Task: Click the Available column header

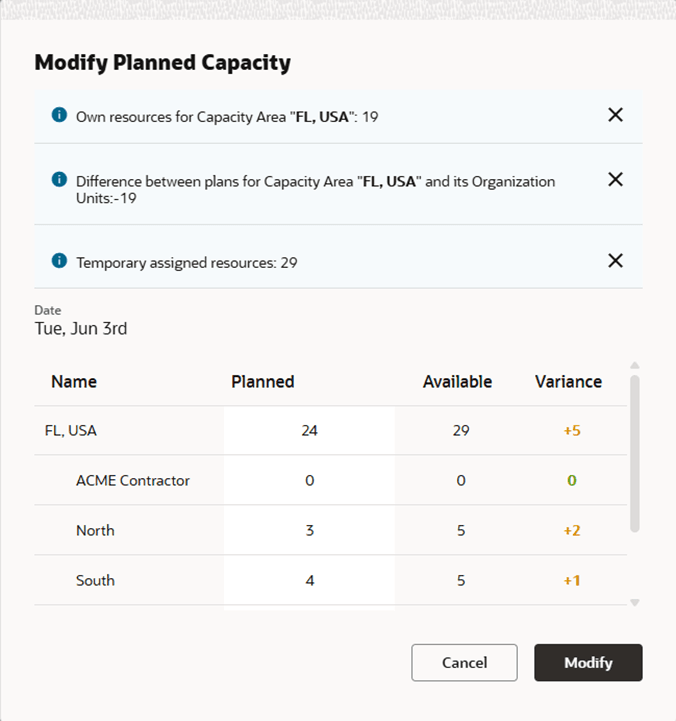Action: click(x=458, y=382)
